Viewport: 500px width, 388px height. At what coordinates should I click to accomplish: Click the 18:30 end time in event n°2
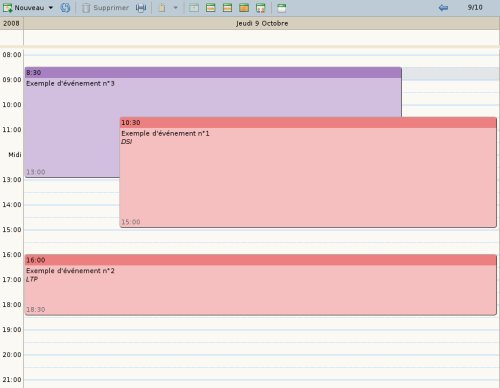(36, 310)
